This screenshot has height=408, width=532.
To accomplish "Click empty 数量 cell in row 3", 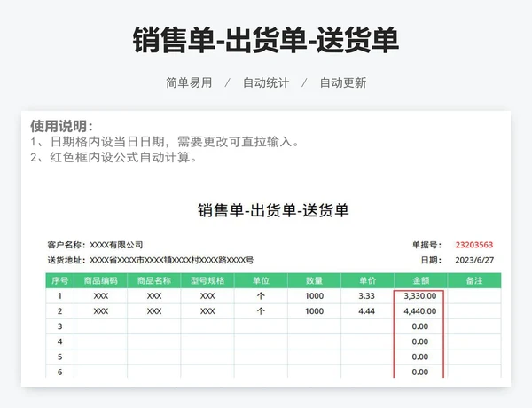I will [314, 326].
